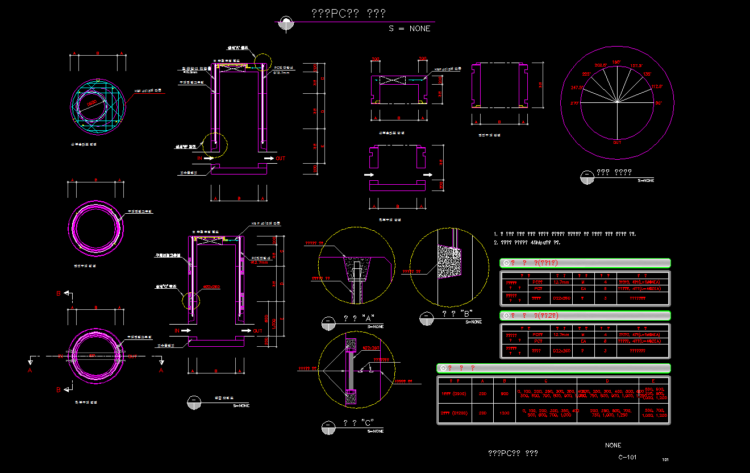Click the red OUT label in upper section view
Image resolution: width=750 pixels, height=473 pixels.
280,157
